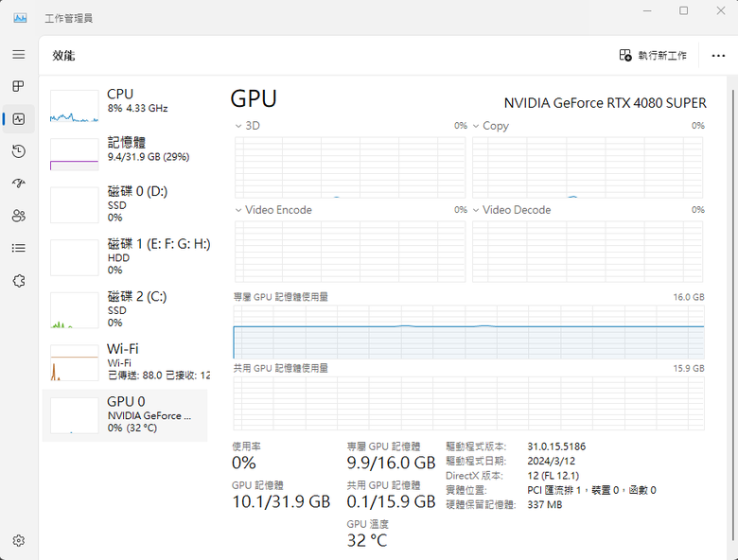Click the 337 MB reserved memory value
This screenshot has height=560, width=738.
[x=545, y=505]
